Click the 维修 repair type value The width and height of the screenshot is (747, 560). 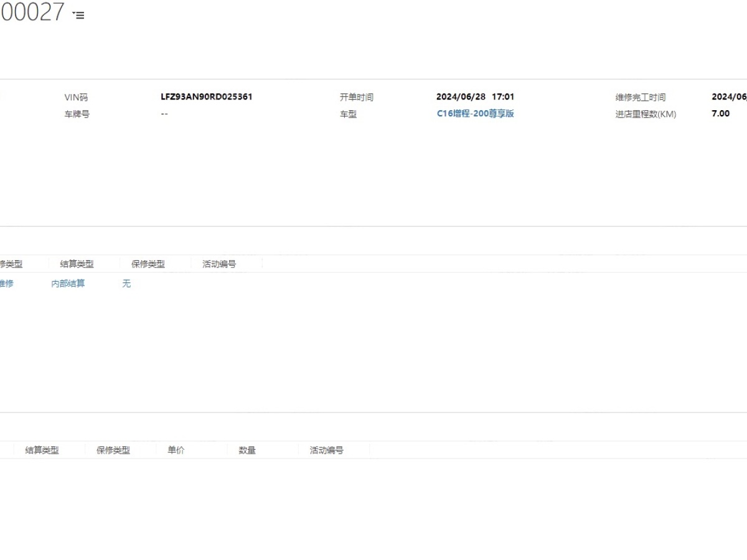click(6, 284)
